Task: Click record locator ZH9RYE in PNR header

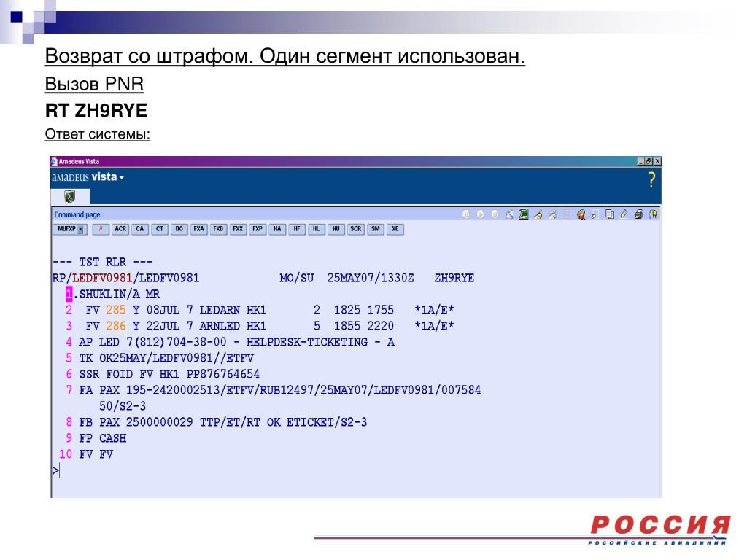Action: (x=454, y=278)
